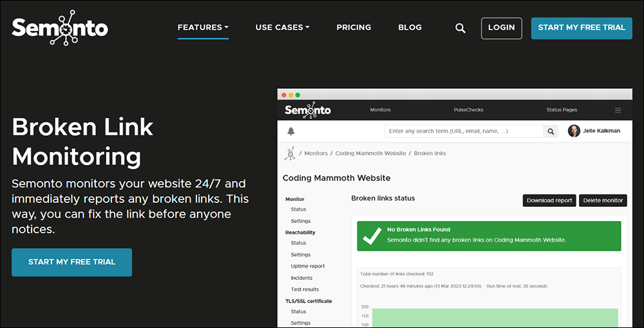Select Status under Reachability section
The width and height of the screenshot is (644, 328).
298,244
